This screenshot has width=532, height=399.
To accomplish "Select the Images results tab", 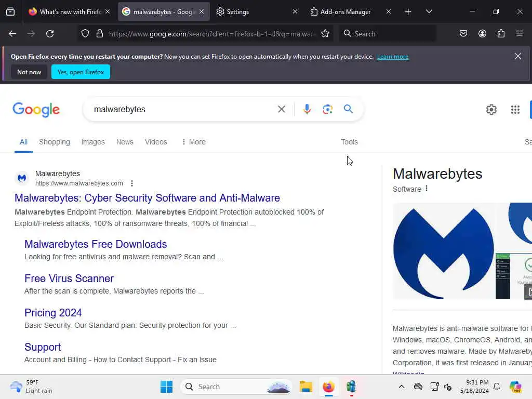I will 93,142.
